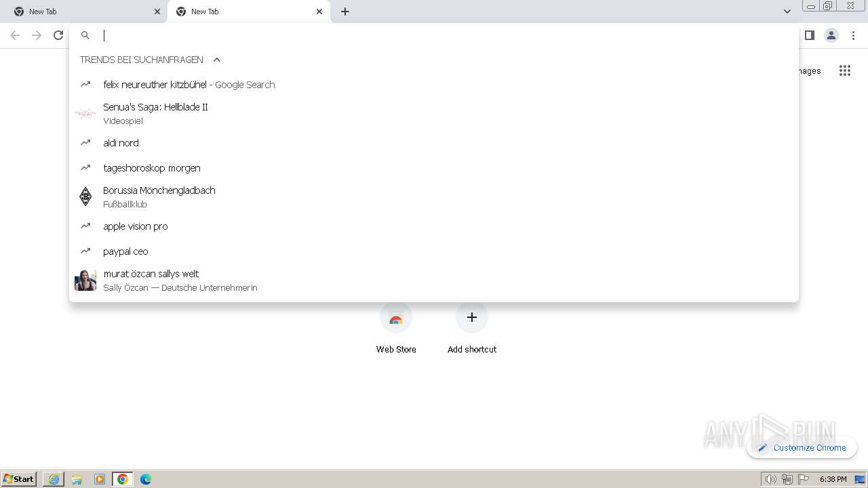The image size is (868, 488).
Task: Open the Web Store shortcut
Action: point(396,329)
